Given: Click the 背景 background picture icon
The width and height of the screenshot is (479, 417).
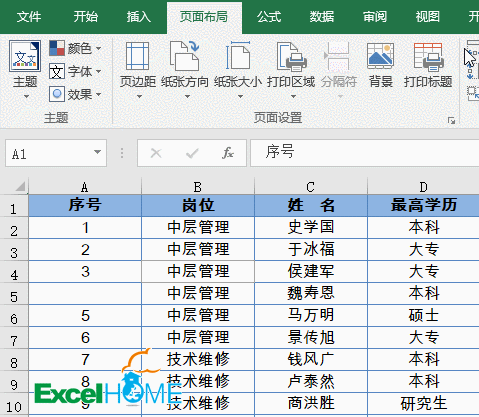Looking at the screenshot, I should [x=380, y=56].
